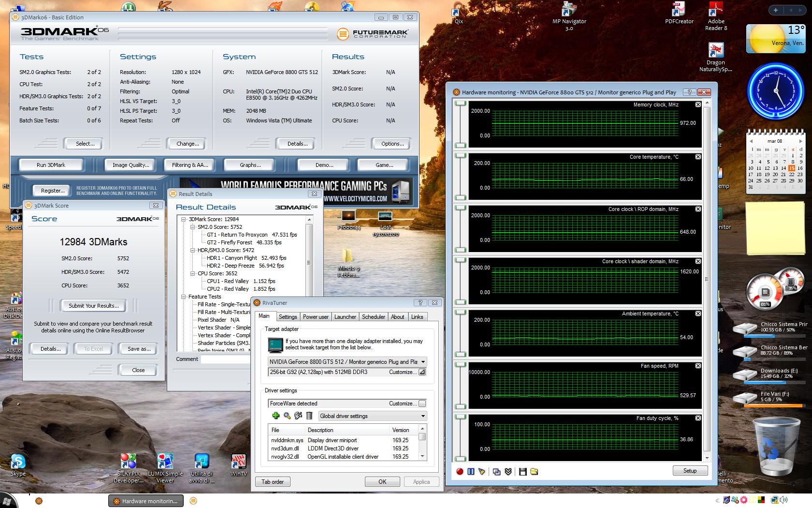Open the WinTV desktop icon
This screenshot has height=508, width=812.
[239, 465]
